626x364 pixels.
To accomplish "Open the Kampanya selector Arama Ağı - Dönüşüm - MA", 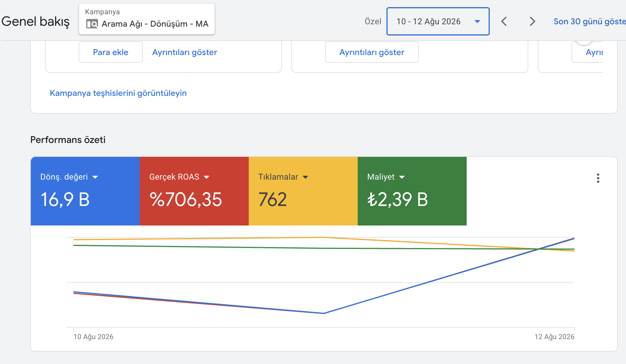I will point(147,19).
